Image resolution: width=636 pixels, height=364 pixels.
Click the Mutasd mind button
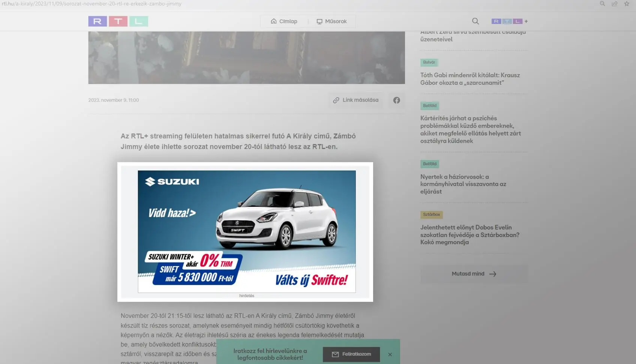(x=474, y=274)
